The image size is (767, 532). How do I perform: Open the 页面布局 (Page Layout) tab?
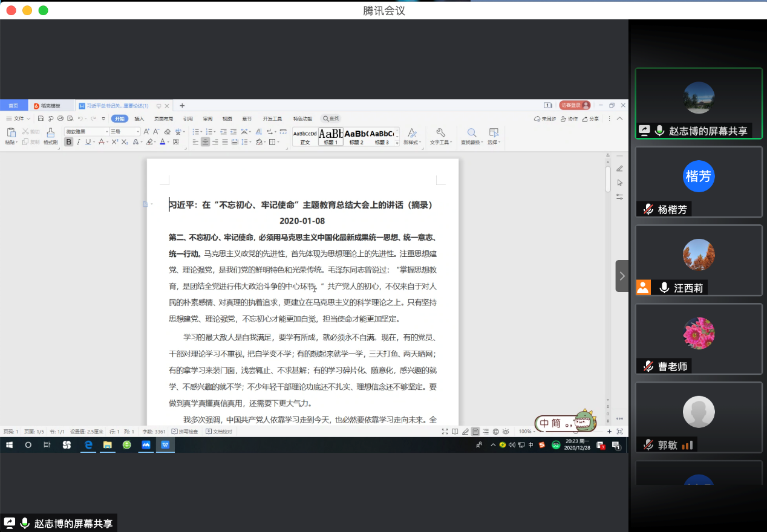coord(163,118)
